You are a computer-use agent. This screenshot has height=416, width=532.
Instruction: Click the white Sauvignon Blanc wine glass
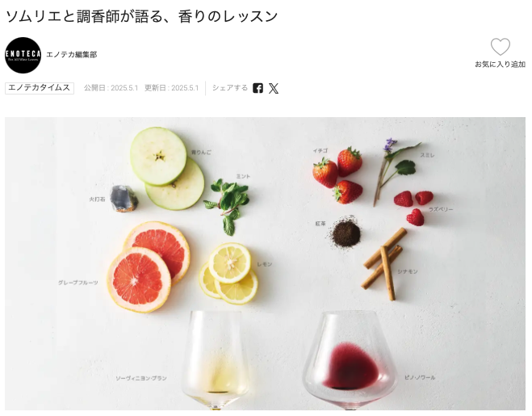tap(216, 360)
